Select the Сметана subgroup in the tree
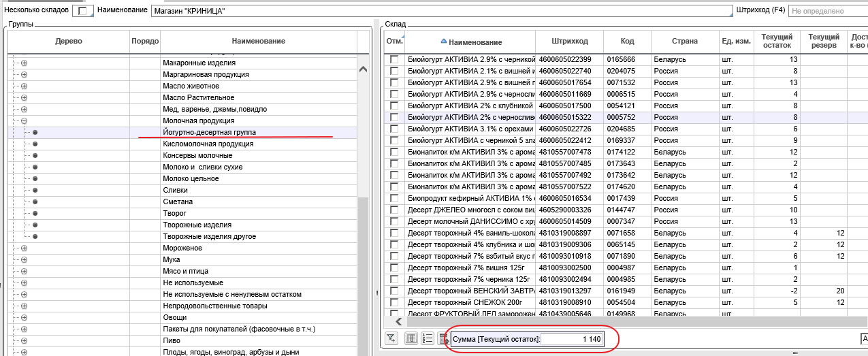868x356 pixels. (178, 202)
